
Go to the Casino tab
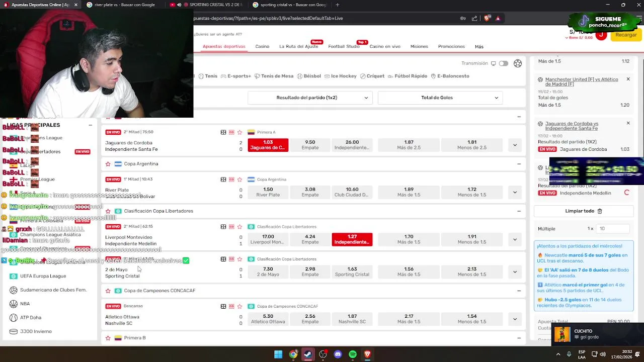pos(262,46)
